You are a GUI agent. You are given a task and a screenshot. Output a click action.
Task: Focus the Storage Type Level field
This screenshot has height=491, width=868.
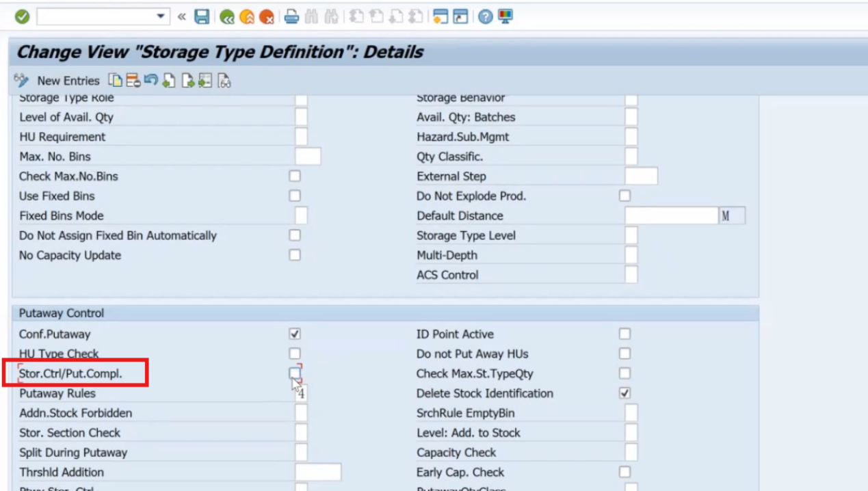click(x=631, y=235)
